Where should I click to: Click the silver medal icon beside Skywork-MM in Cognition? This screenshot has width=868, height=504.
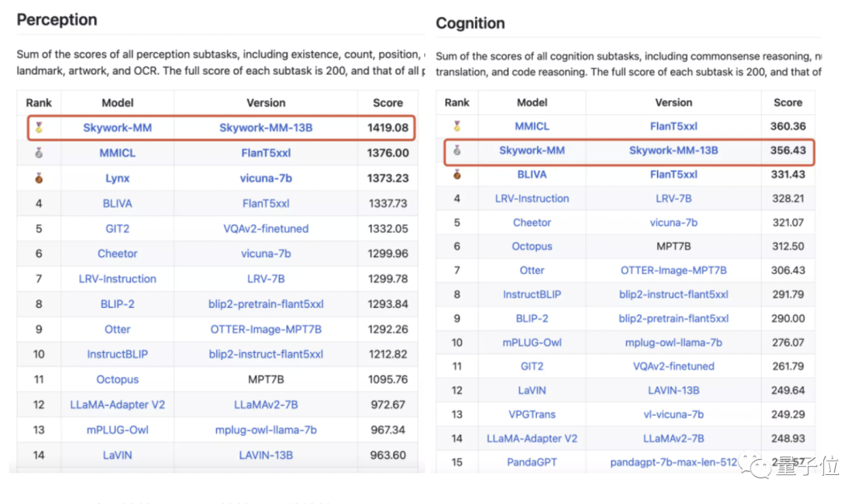point(457,150)
